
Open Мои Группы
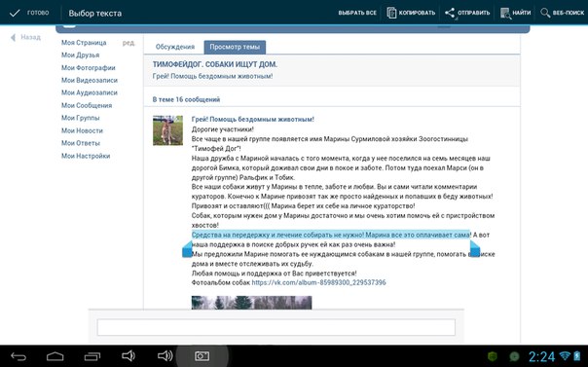click(80, 118)
